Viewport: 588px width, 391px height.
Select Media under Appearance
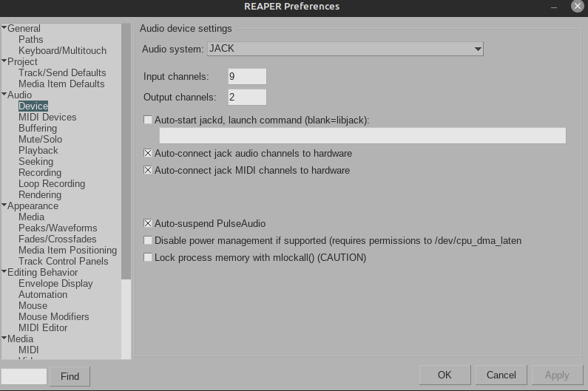tap(32, 217)
